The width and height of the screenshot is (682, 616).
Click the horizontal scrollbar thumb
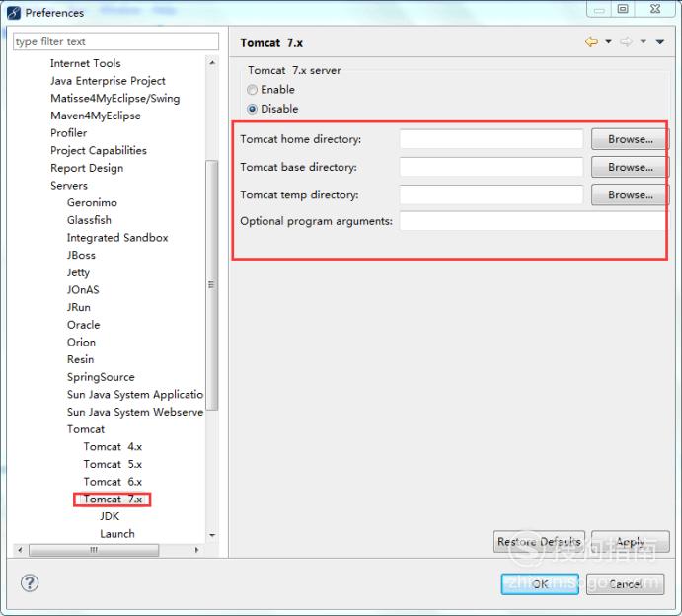tap(94, 550)
